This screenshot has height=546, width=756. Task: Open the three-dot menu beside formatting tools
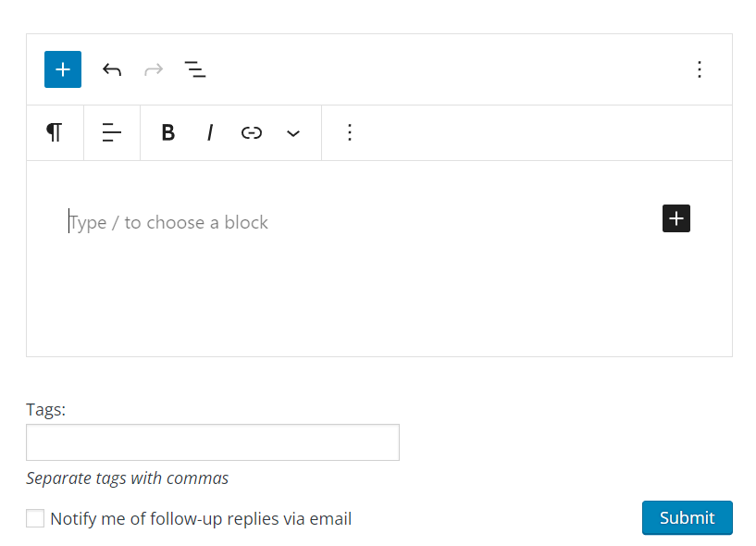[x=349, y=132]
